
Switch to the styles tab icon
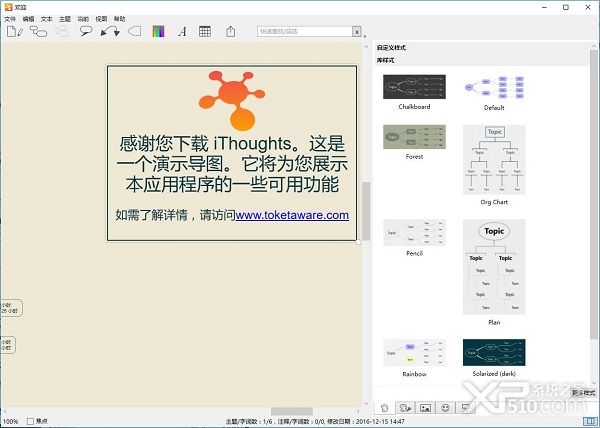pos(385,408)
